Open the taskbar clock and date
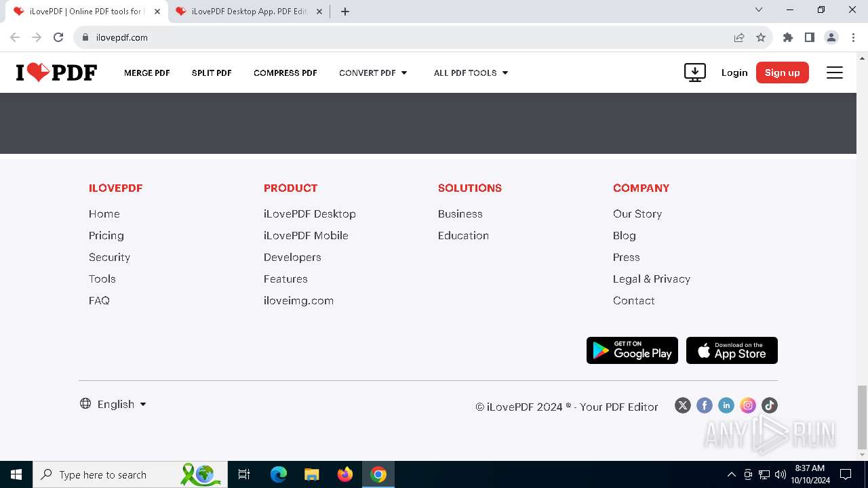Viewport: 868px width, 488px height. (x=810, y=474)
